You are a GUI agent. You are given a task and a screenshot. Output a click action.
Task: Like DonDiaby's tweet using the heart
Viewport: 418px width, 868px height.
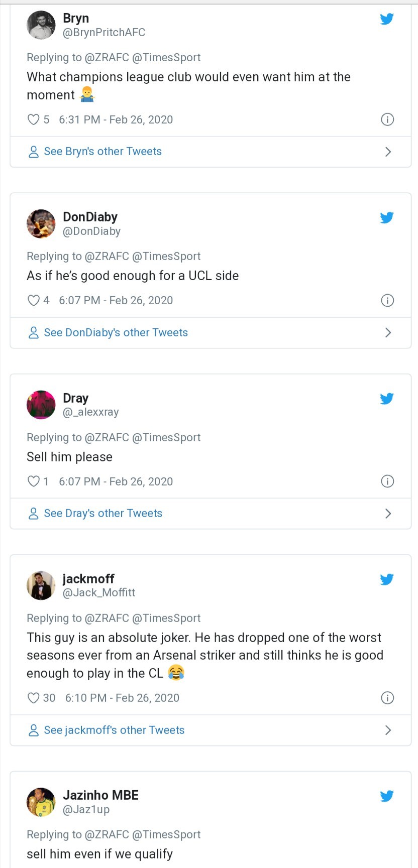[x=33, y=300]
